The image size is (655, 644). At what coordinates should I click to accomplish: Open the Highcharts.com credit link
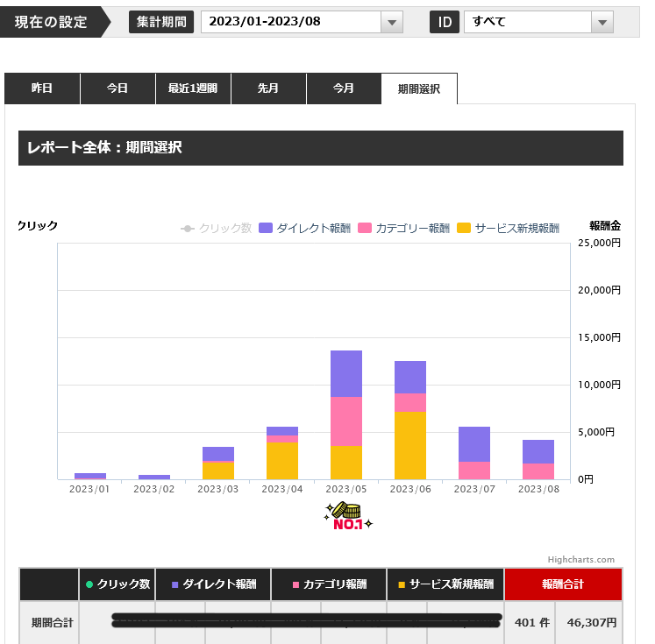580,559
